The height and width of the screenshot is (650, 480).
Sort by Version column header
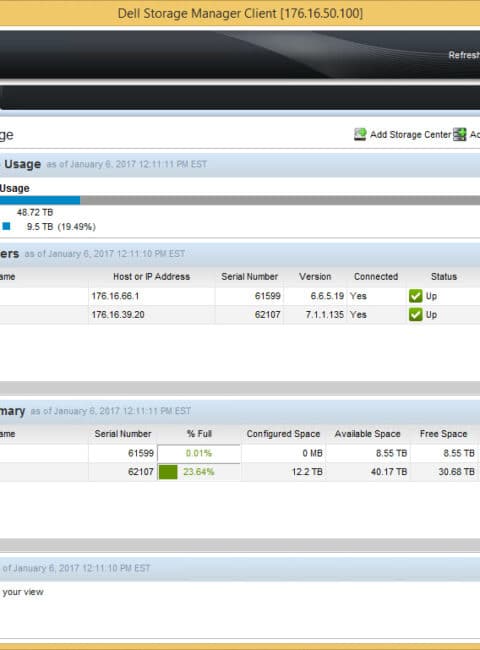pyautogui.click(x=315, y=276)
